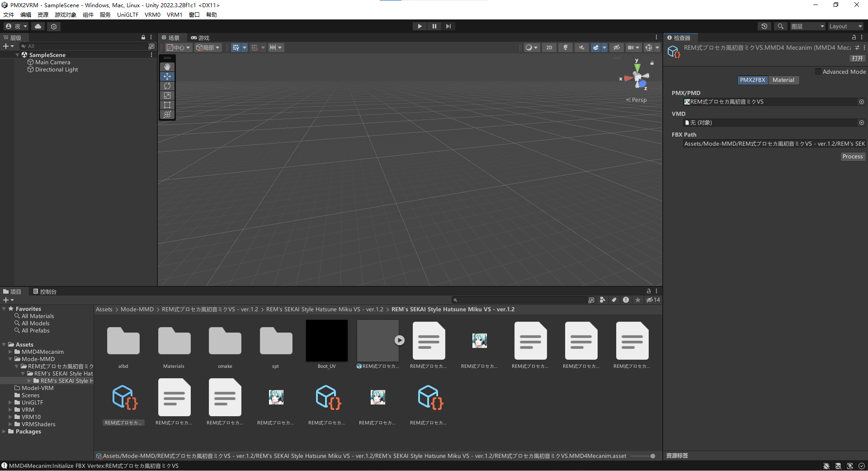The image size is (868, 471).
Task: Toggle 2D scene view mode
Action: [x=549, y=48]
